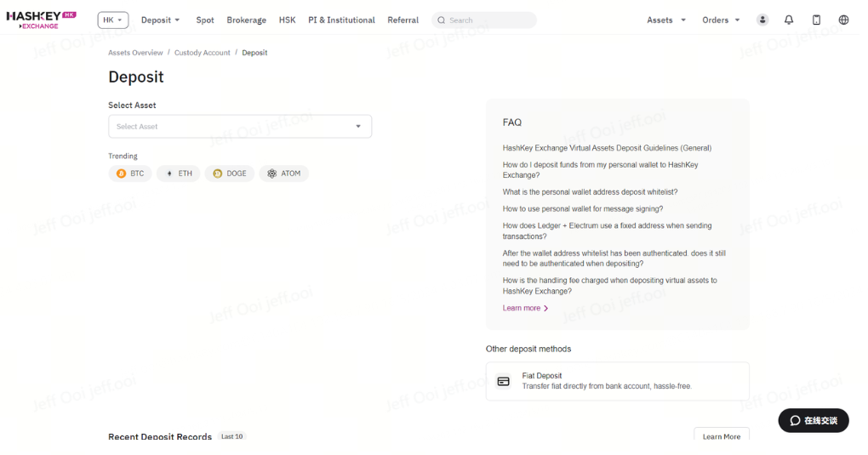Click Learn more under FAQ

click(525, 309)
